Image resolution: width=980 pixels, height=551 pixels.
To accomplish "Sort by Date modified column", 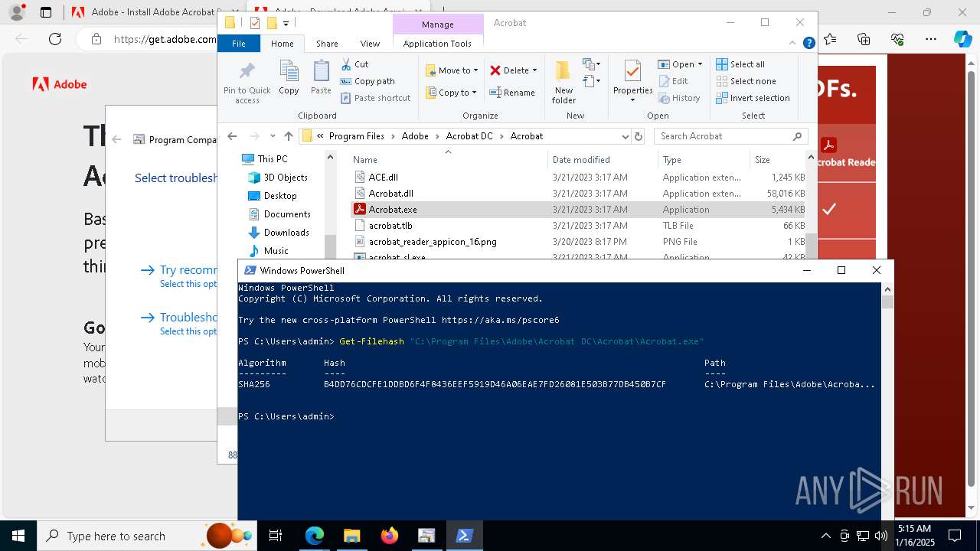I will pos(603,160).
